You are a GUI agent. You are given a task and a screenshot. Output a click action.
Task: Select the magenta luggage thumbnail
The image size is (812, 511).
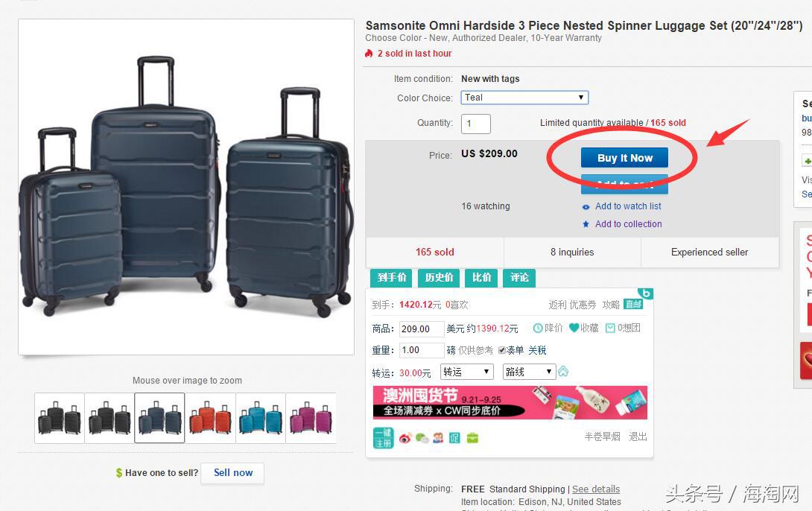(311, 418)
